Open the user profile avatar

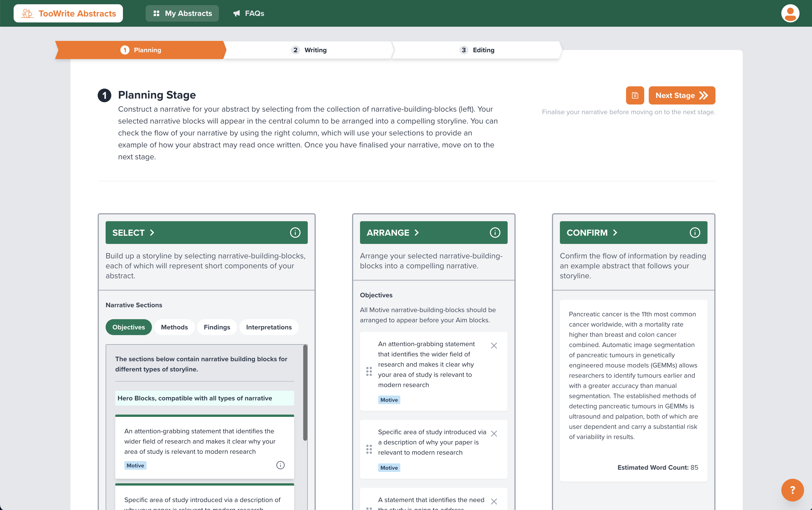[x=790, y=14]
